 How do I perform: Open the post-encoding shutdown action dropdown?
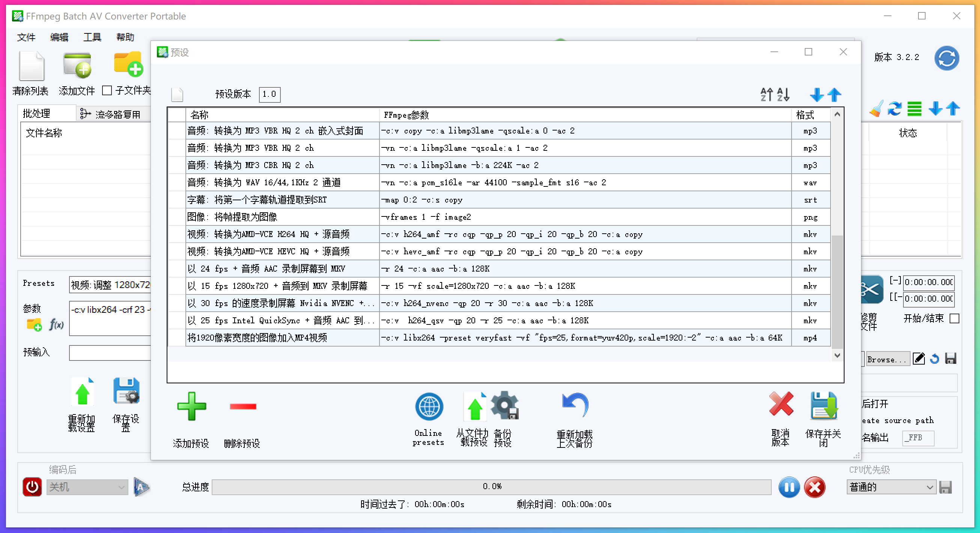click(87, 487)
